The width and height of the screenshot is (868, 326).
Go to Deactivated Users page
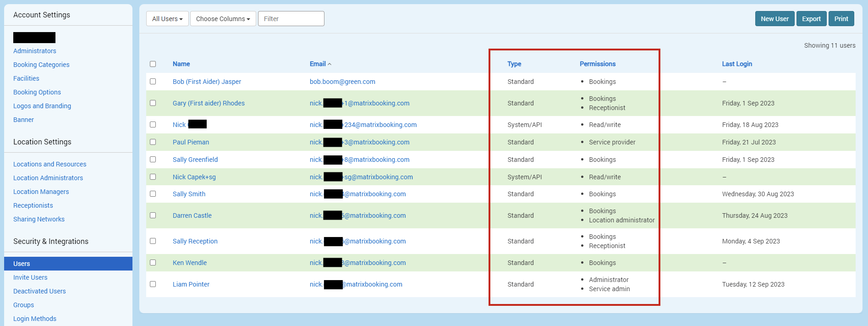39,291
